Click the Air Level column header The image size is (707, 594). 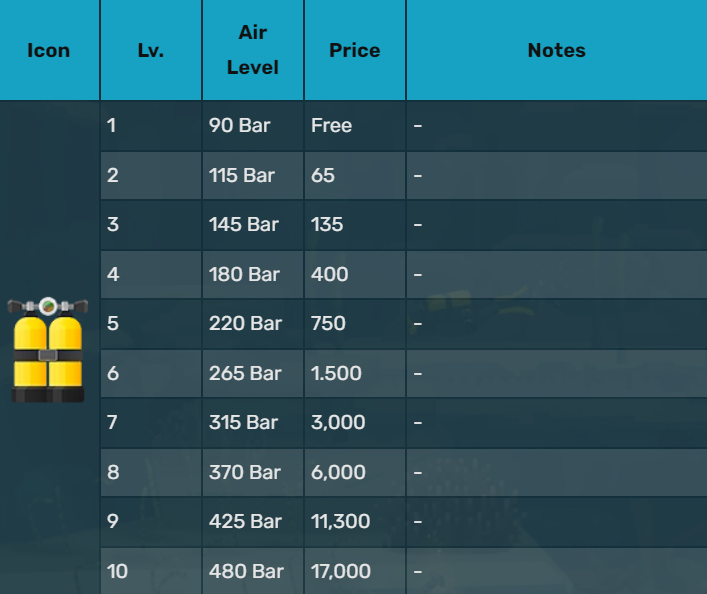click(x=253, y=50)
